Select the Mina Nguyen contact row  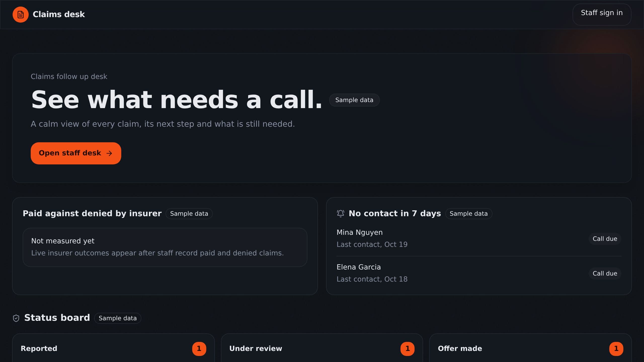pos(479,239)
